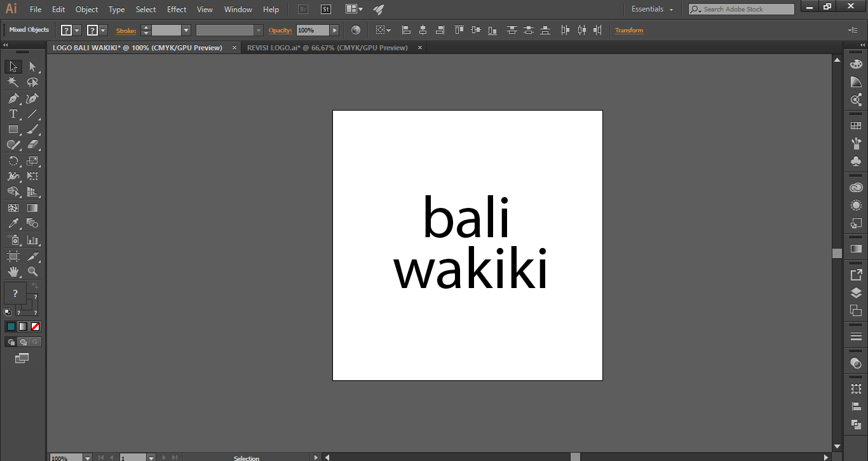Image resolution: width=868 pixels, height=461 pixels.
Task: Click Horizontal Align Left button
Action: point(407,30)
